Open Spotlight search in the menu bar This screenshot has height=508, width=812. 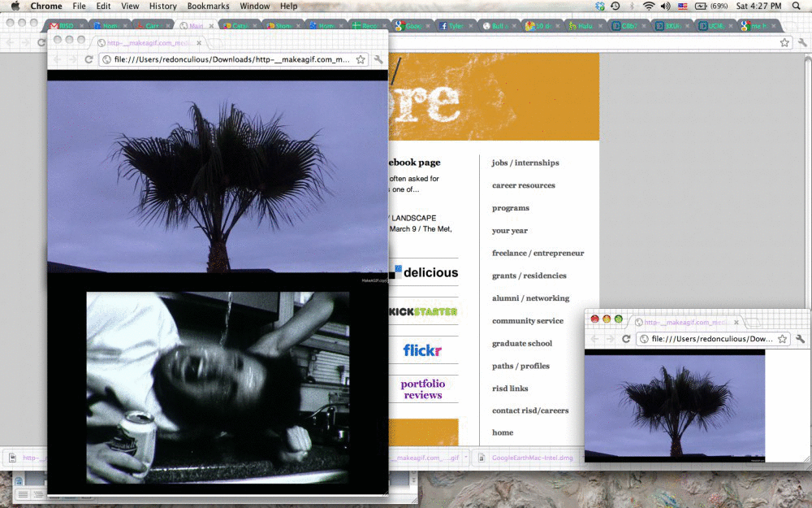796,6
